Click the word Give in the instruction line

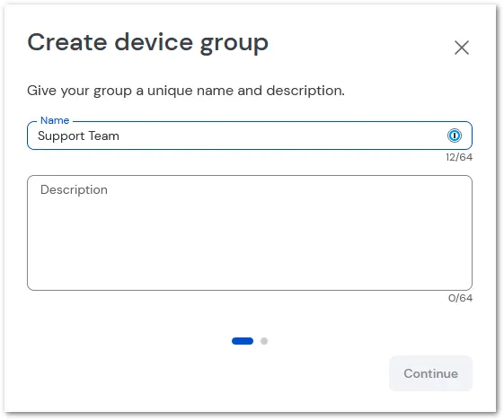pos(42,91)
